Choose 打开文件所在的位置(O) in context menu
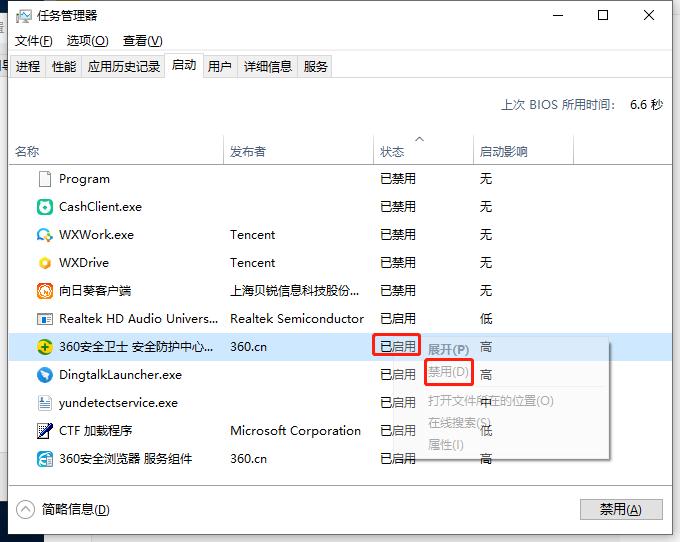 click(x=490, y=401)
